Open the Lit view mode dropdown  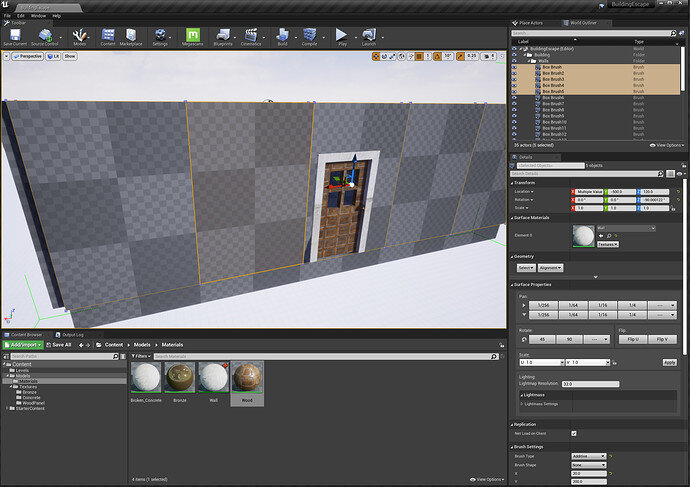[53, 57]
